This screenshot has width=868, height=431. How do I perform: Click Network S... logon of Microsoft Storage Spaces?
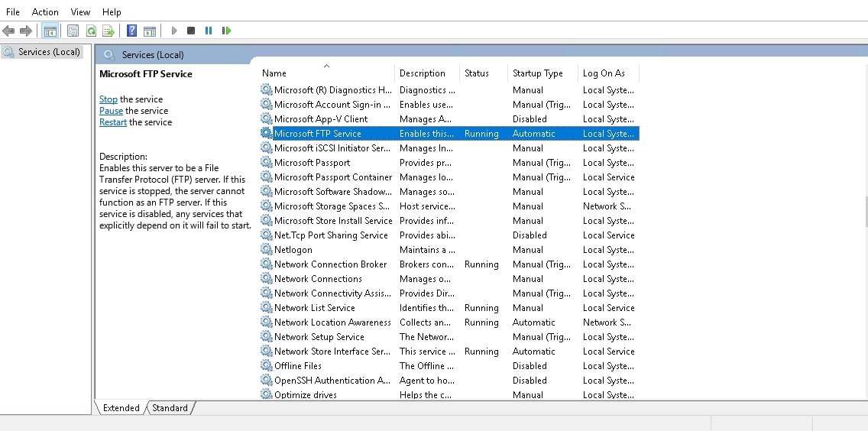(607, 206)
